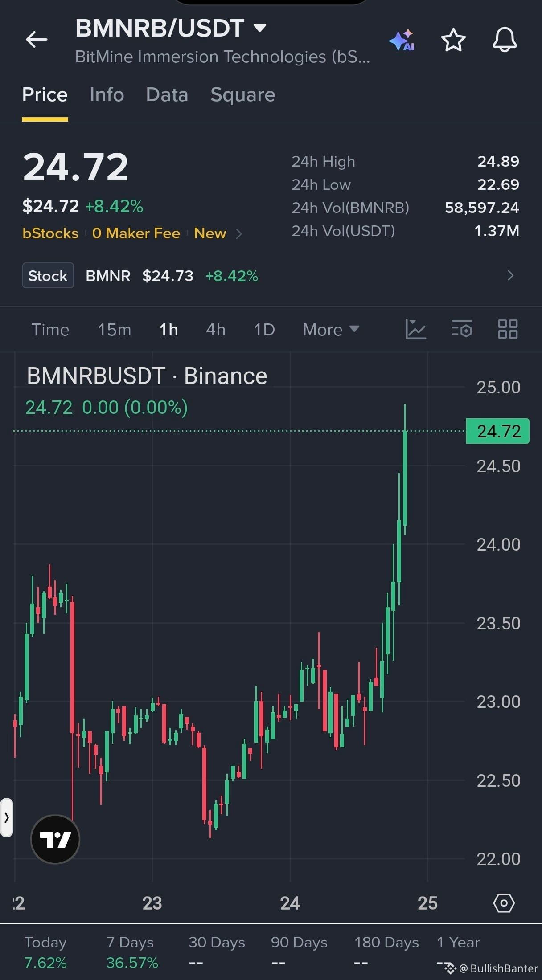Add pair to favorites with star icon
This screenshot has height=980, width=542.
pyautogui.click(x=453, y=40)
